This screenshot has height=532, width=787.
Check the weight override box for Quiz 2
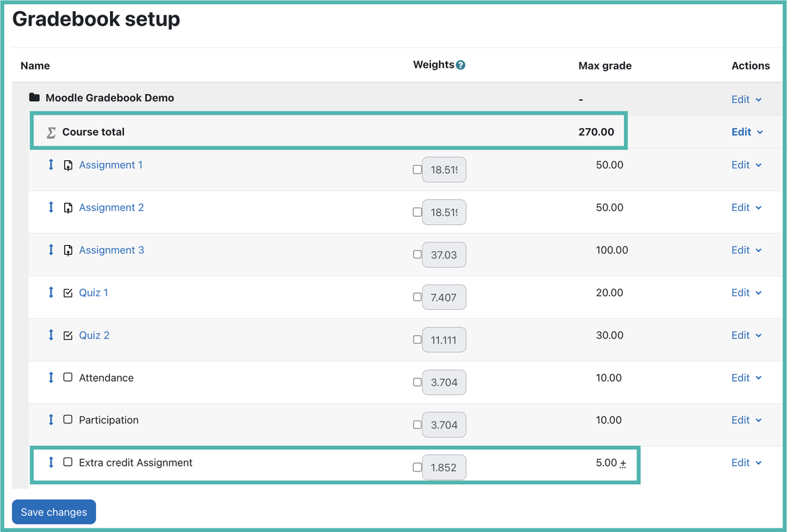(x=417, y=339)
